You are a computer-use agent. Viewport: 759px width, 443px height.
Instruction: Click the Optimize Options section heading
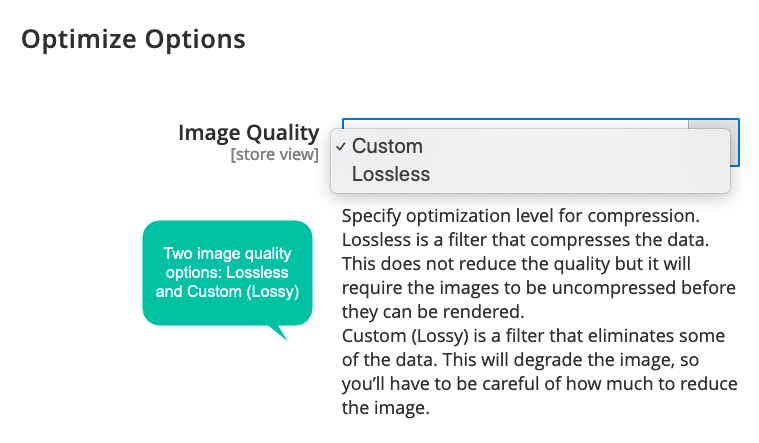pos(134,39)
